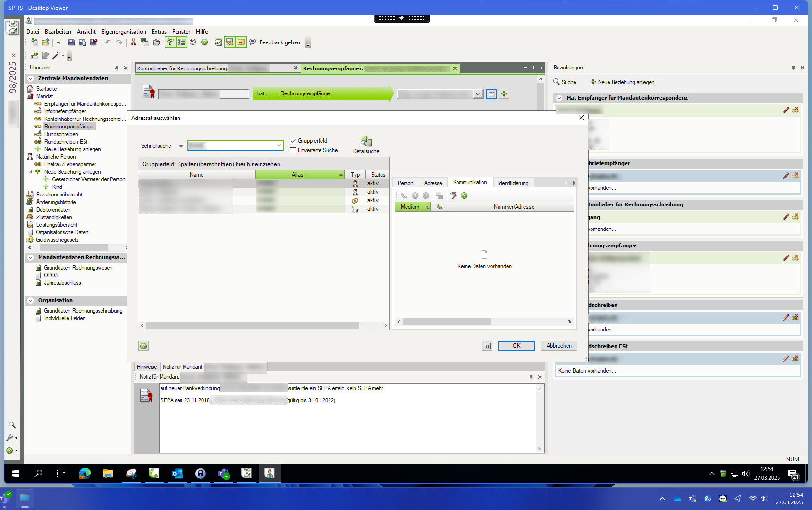
Task: Open Outlook from the taskbar
Action: tap(178, 473)
